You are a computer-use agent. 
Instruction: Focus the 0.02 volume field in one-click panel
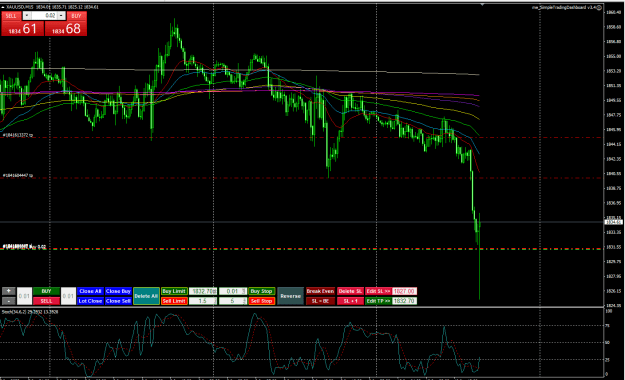(x=44, y=16)
